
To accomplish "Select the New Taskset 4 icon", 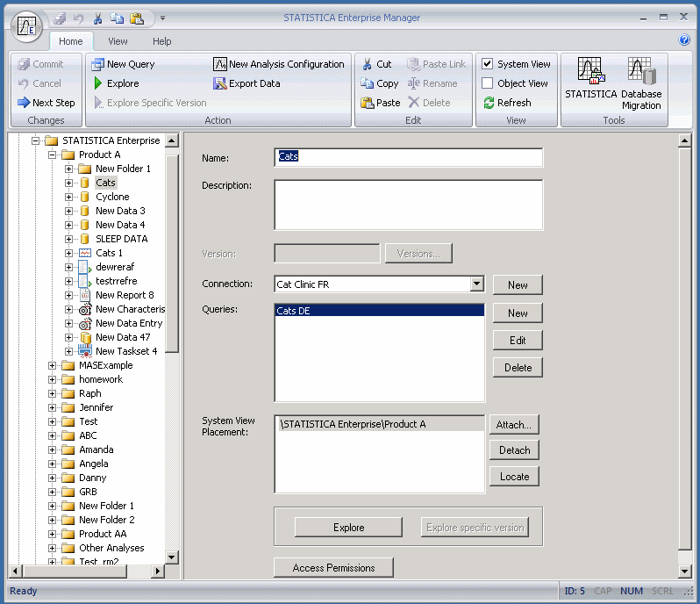I will click(x=85, y=351).
